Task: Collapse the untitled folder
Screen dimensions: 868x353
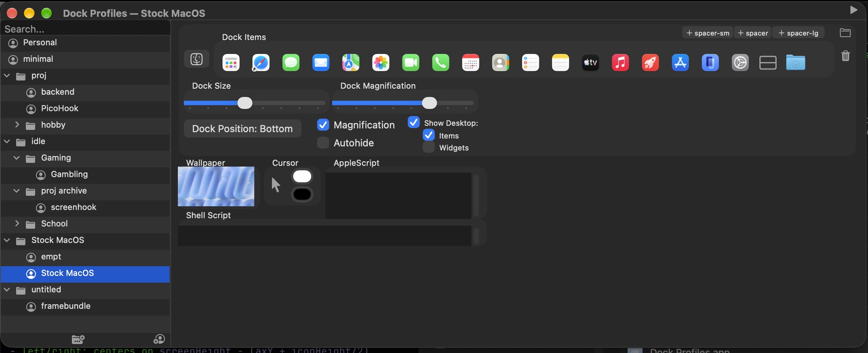Action: pyautogui.click(x=7, y=290)
